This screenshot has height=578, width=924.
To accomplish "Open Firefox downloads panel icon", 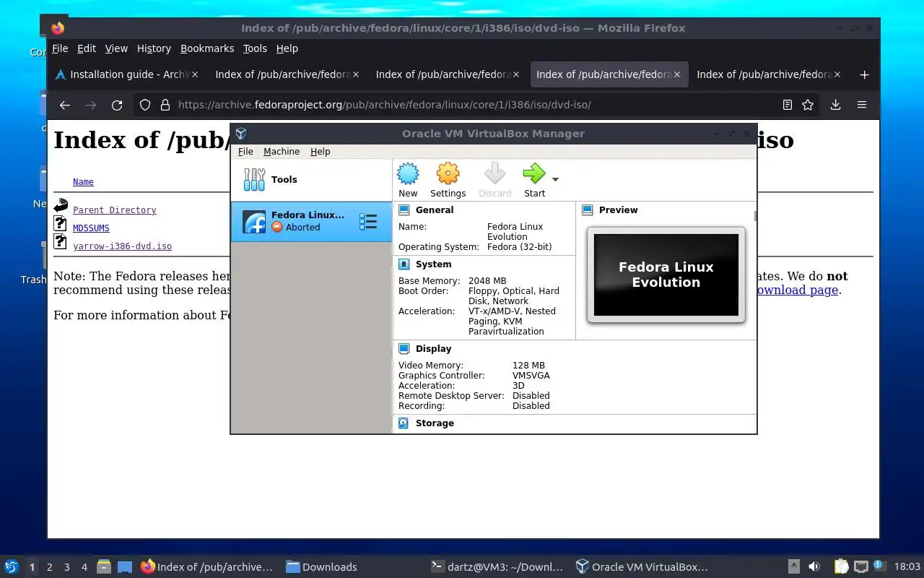I will point(835,105).
